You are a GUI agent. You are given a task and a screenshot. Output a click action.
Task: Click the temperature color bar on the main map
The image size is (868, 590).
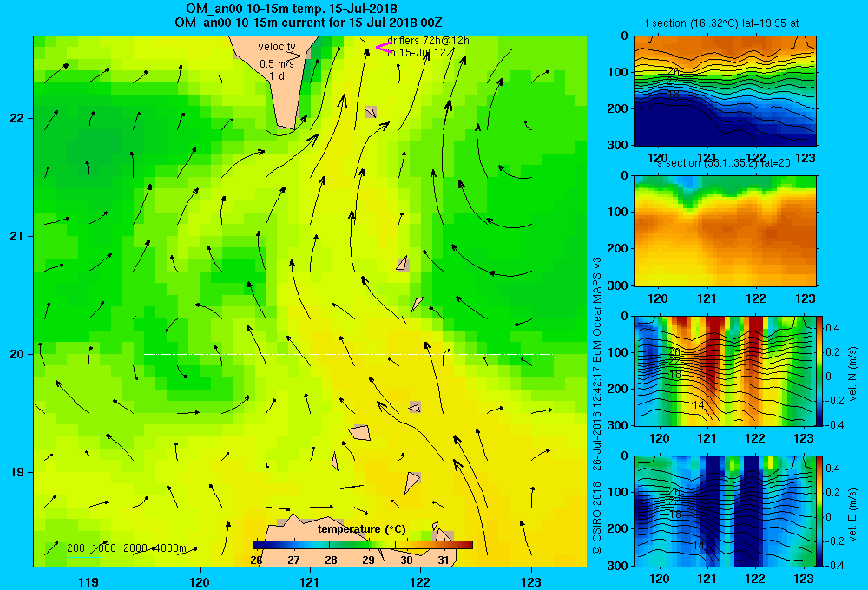coord(363,545)
